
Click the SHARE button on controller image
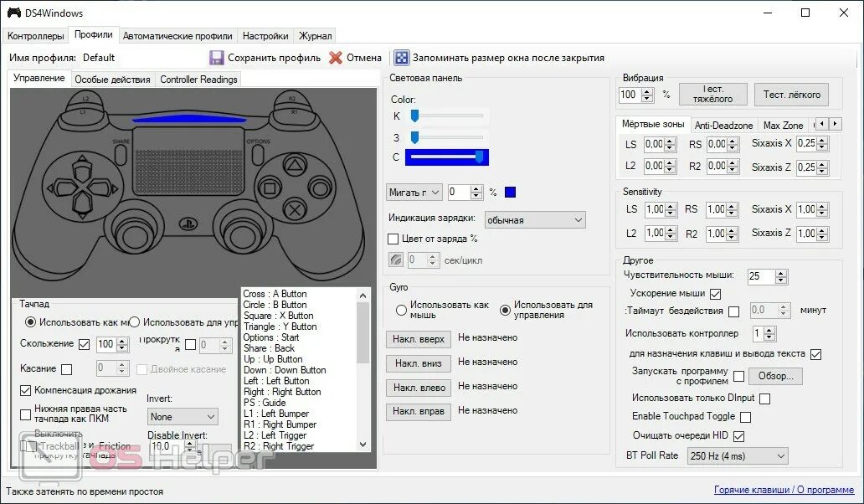(x=121, y=154)
